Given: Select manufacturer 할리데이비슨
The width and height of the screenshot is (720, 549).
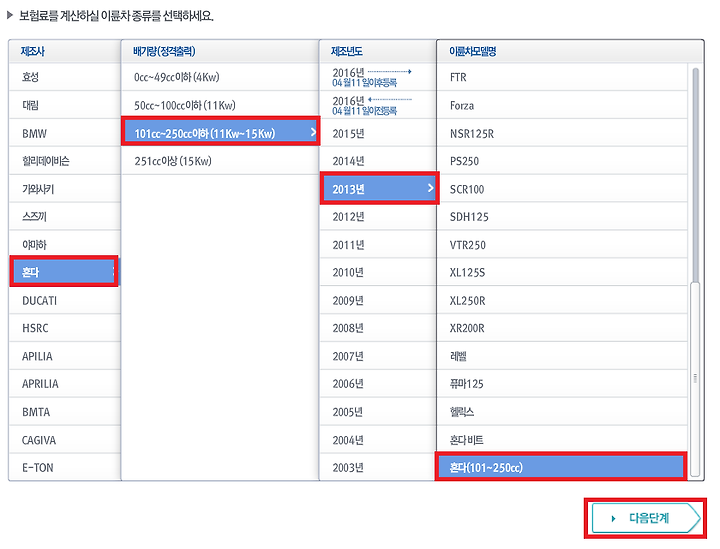Looking at the screenshot, I should [65, 161].
